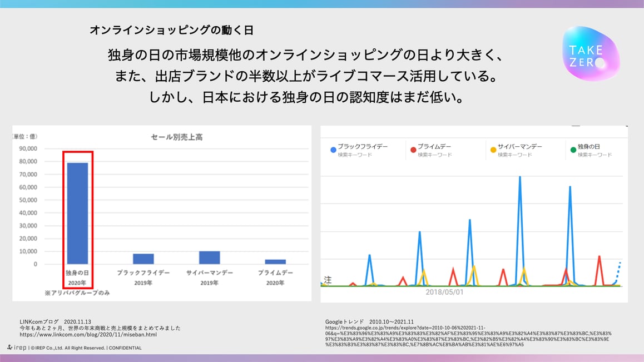Select the ブラックフライデー 2019年 bar
644x362 pixels.
tap(143, 259)
